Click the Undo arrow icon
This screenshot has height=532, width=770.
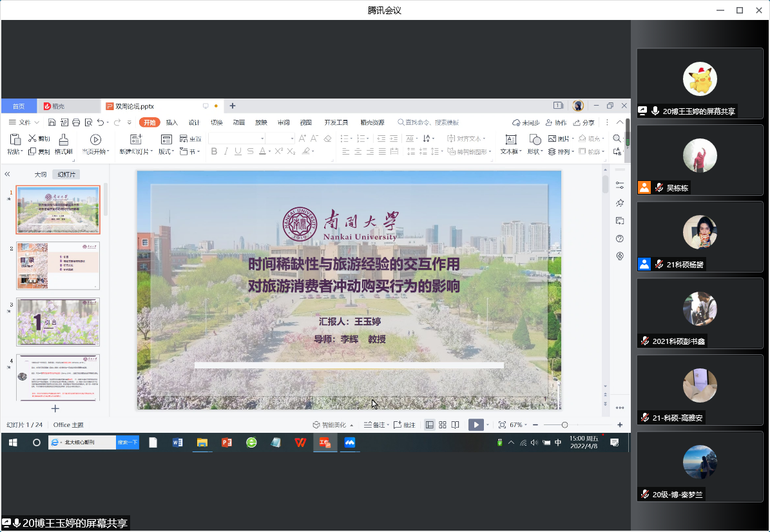101,122
